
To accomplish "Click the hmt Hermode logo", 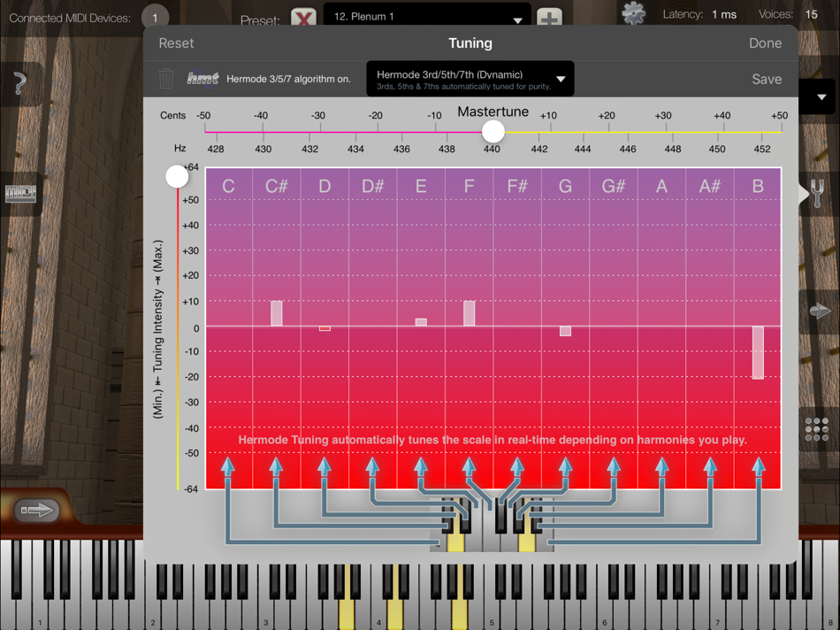I will pyautogui.click(x=204, y=78).
